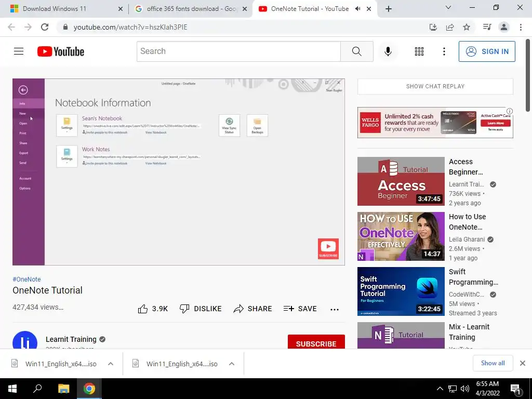Open the Windows Start menu
This screenshot has width=532, height=399.
pyautogui.click(x=12, y=389)
